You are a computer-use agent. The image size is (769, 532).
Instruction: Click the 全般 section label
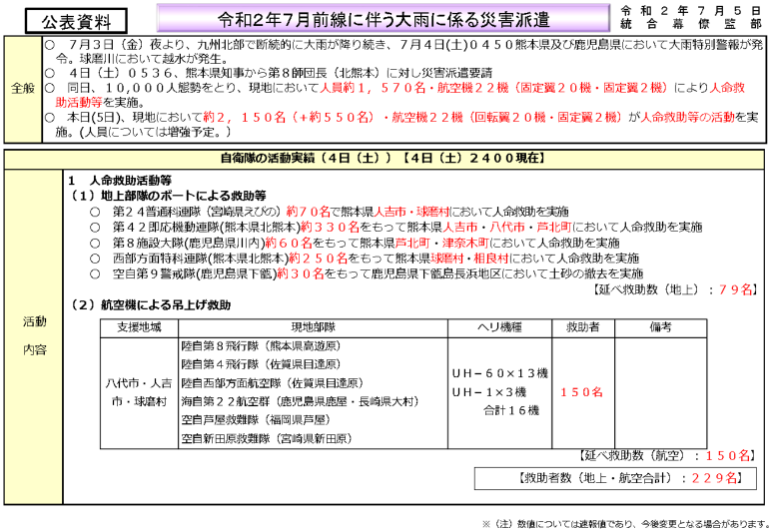coord(23,88)
